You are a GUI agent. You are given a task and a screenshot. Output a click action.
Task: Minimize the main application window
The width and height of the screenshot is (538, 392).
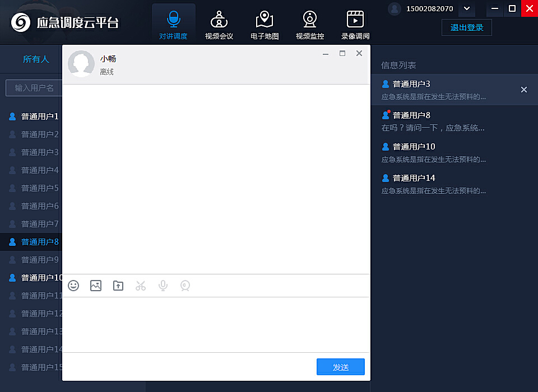click(x=495, y=8)
